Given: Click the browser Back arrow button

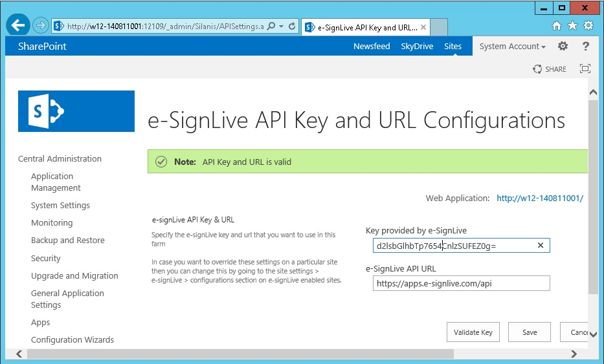Looking at the screenshot, I should click(x=18, y=26).
